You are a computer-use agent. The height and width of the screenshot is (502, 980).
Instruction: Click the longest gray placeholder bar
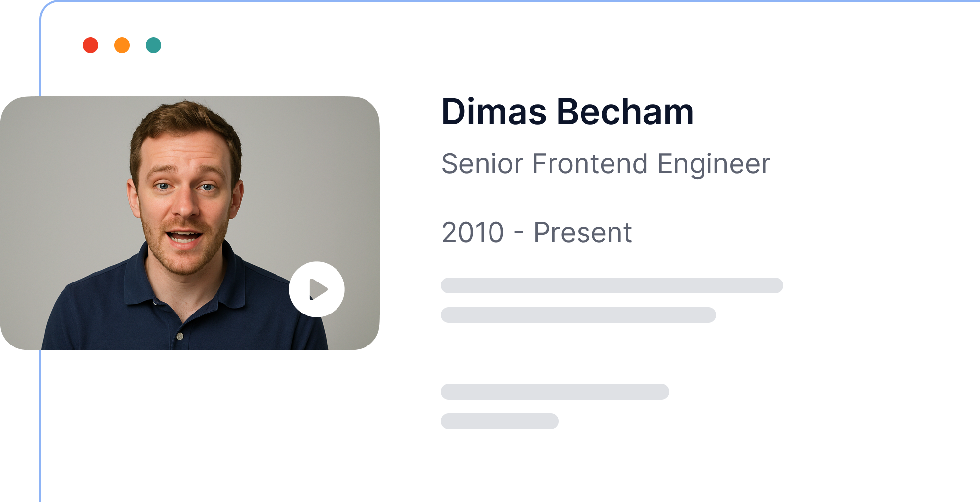(612, 285)
